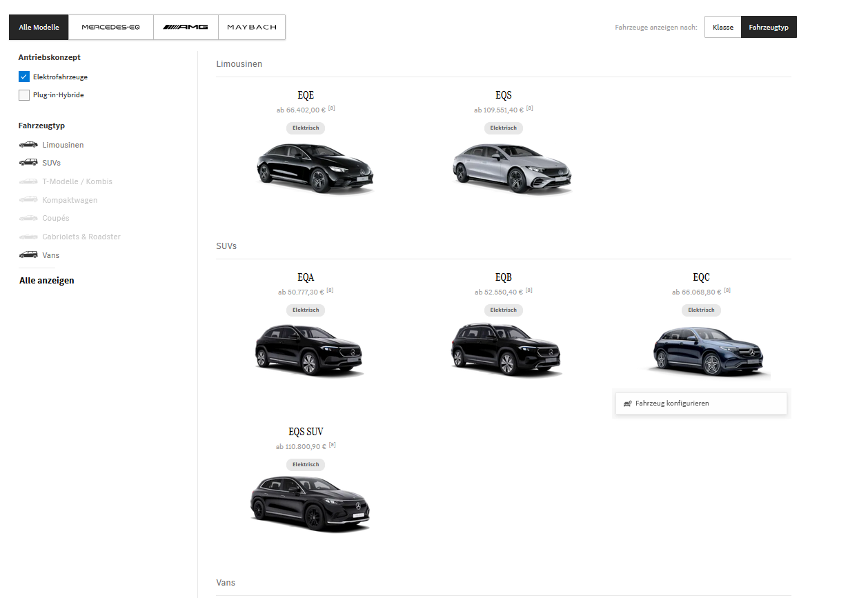868x598 pixels.
Task: Click the EQS price ab 109.551,40 €
Action: [499, 110]
